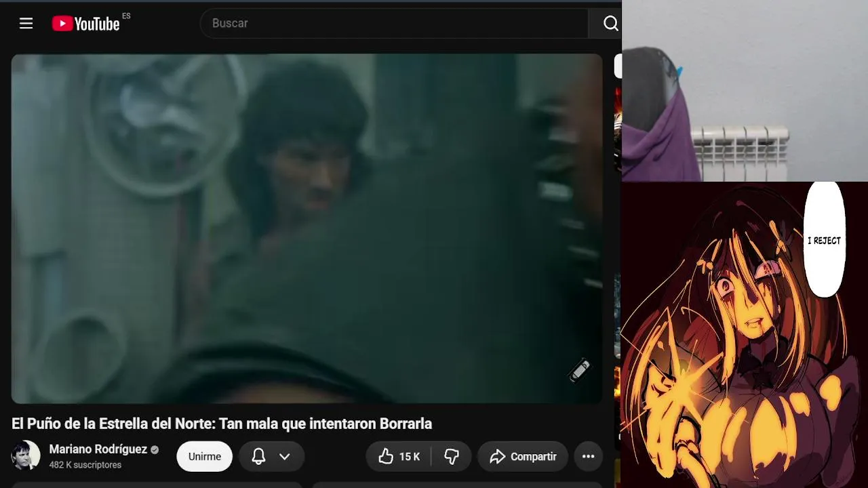Click the I REJECT speech bubble

(824, 240)
